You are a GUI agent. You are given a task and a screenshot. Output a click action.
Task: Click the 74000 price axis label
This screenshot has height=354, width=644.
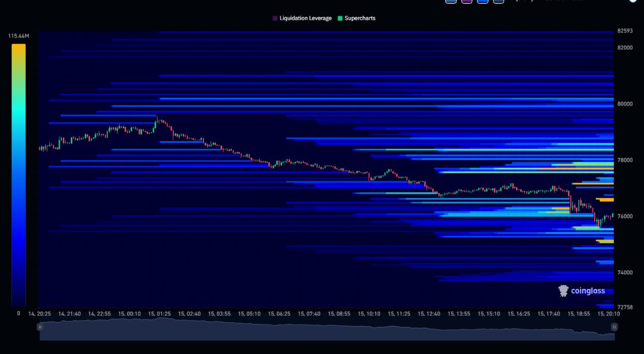[x=625, y=273]
